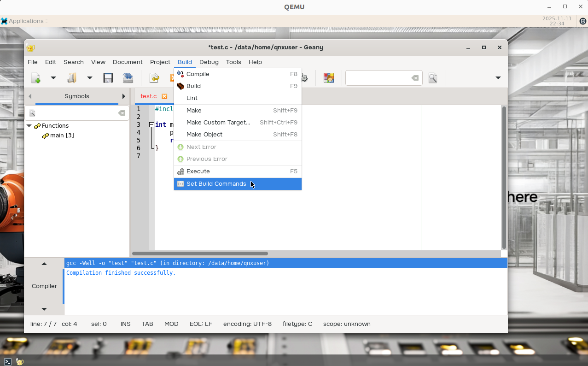The width and height of the screenshot is (588, 366).
Task: Click the Revert file toolbar icon
Action: (154, 78)
